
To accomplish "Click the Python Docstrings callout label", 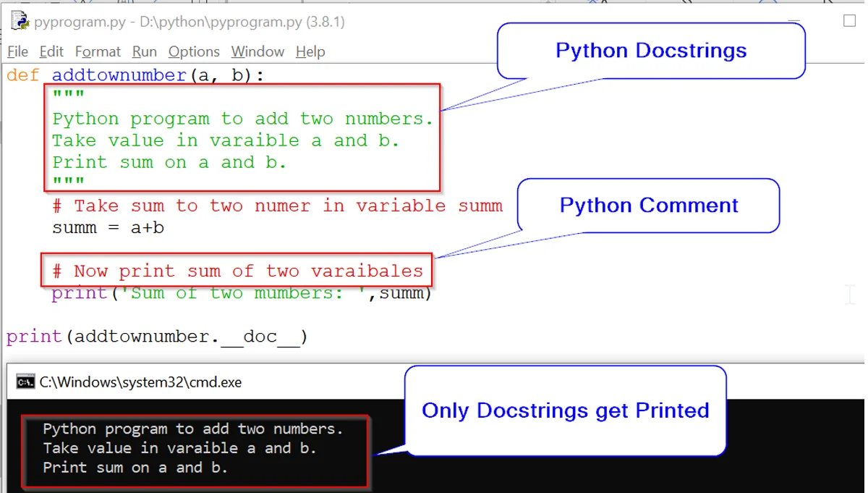I will [x=650, y=50].
